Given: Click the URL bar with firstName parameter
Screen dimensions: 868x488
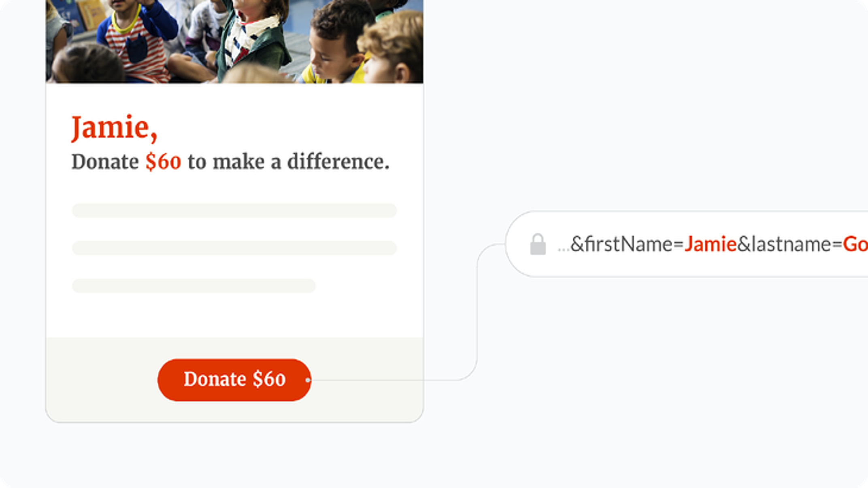Looking at the screenshot, I should click(687, 244).
